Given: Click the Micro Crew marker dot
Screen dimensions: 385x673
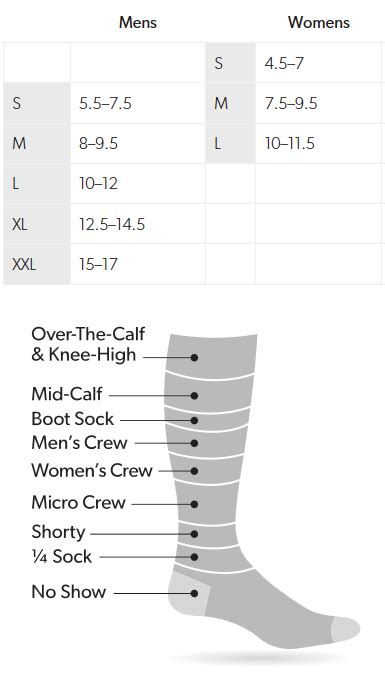Looking at the screenshot, I should (x=194, y=504).
